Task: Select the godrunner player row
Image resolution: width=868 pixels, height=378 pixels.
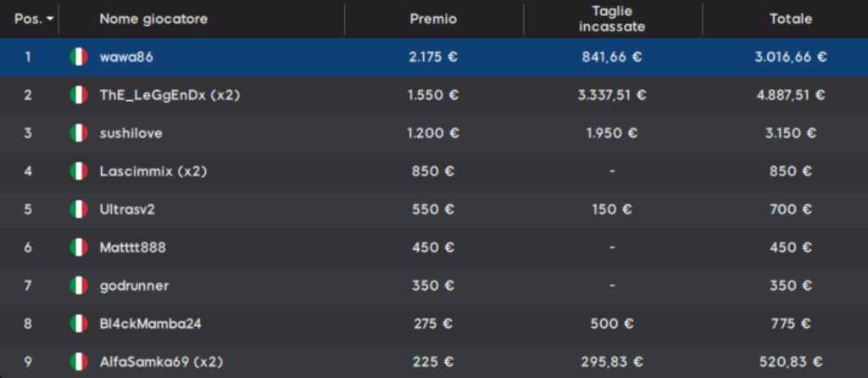Action: 434,286
